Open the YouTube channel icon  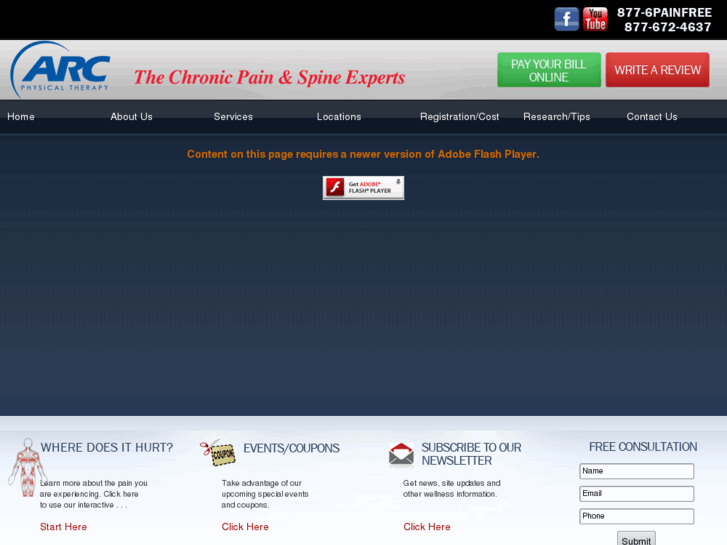coord(595,19)
